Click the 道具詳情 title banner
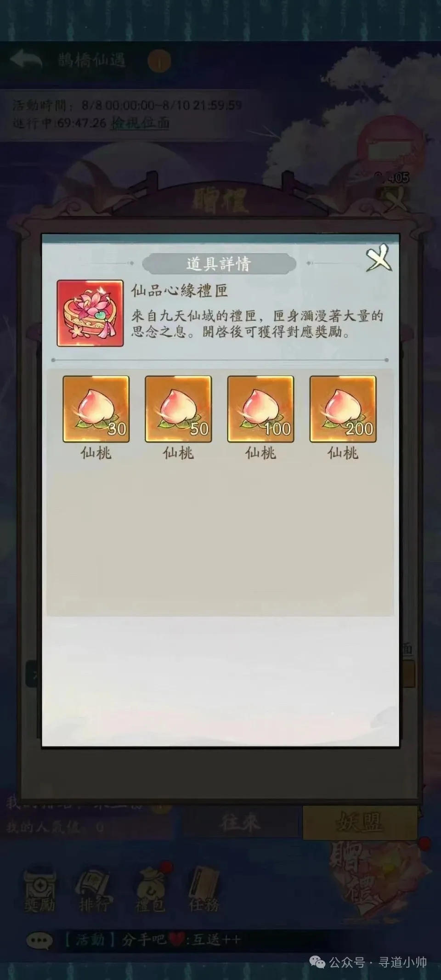Viewport: 441px width, 980px height. [x=219, y=264]
